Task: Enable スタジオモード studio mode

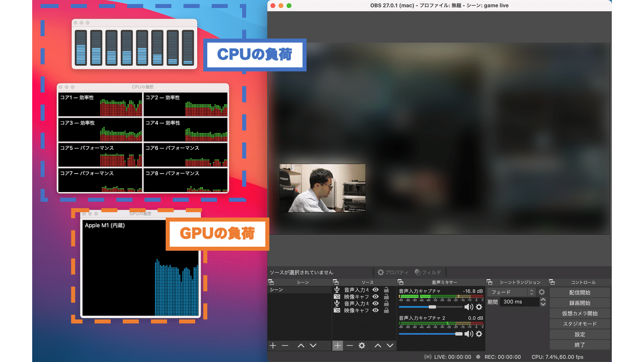Action: click(580, 323)
